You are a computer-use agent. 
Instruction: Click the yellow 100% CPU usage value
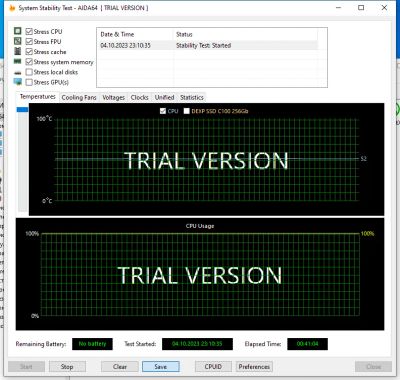pos(367,233)
